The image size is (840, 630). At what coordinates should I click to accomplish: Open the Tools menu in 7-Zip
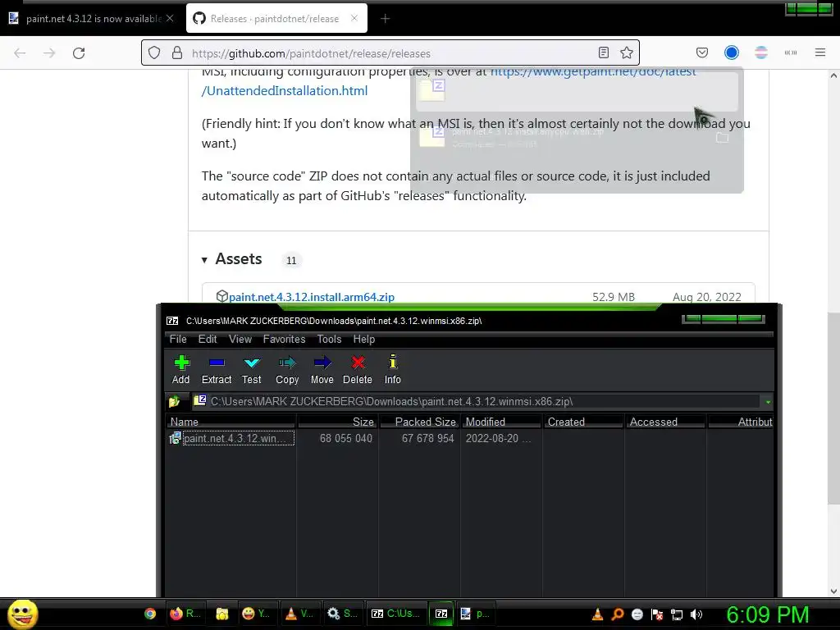pyautogui.click(x=329, y=339)
